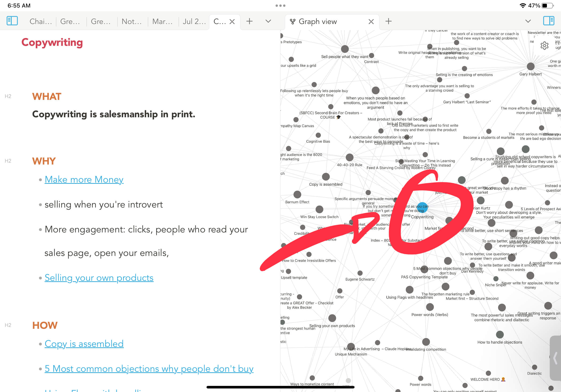The image size is (561, 392).
Task: Follow the Copy is assembled link
Action: (84, 344)
